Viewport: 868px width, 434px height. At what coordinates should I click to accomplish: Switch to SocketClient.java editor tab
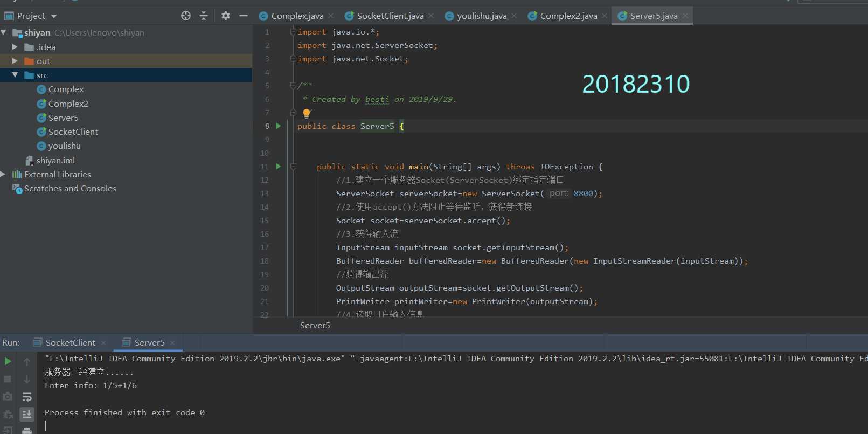click(390, 16)
